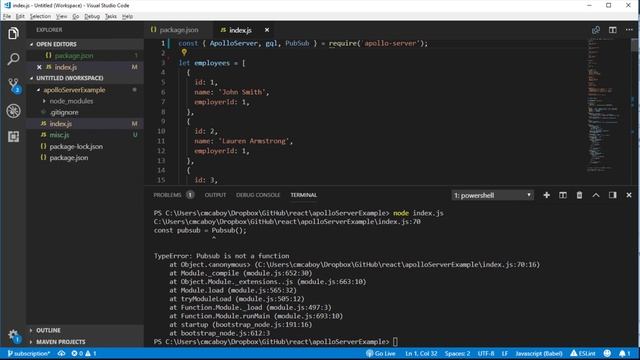This screenshot has height=360, width=640.
Task: Click the lightbulb code action icon
Action: pos(184,52)
